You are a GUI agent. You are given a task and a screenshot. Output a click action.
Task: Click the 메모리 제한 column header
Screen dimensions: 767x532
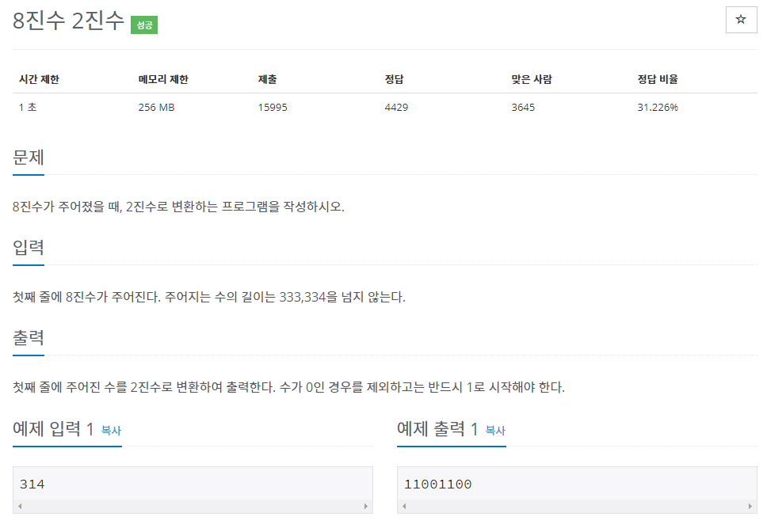163,79
